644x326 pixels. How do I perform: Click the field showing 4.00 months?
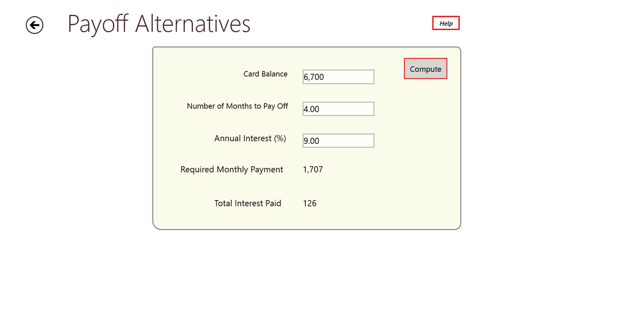tap(338, 109)
